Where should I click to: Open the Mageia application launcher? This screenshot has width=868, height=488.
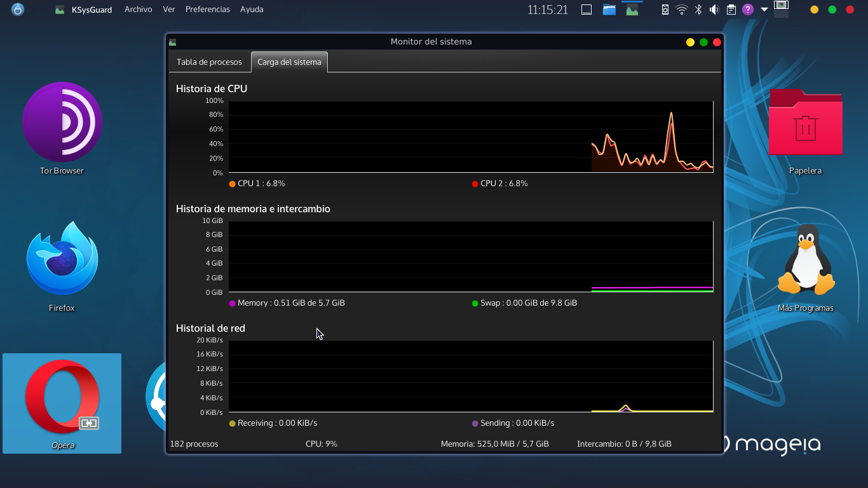tap(18, 10)
